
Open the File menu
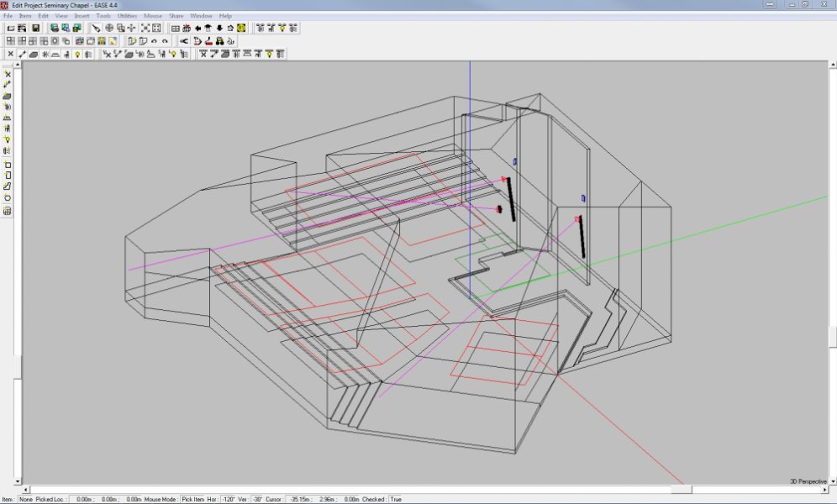click(x=8, y=16)
